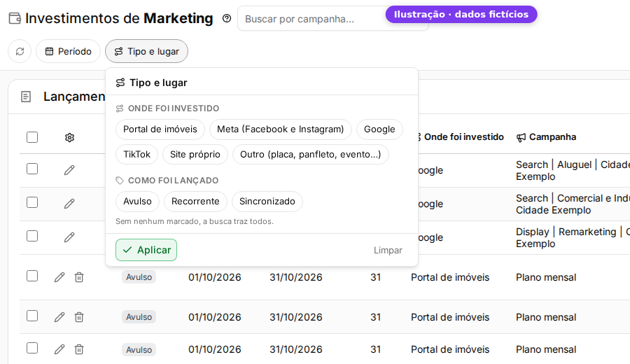Tick the checkbox of the Search Comercial row
The height and width of the screenshot is (364, 630).
pos(32,202)
